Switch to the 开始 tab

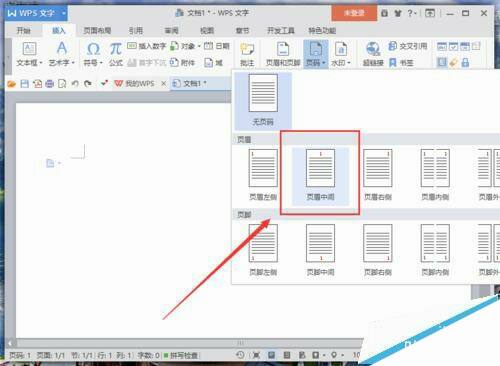23,31
